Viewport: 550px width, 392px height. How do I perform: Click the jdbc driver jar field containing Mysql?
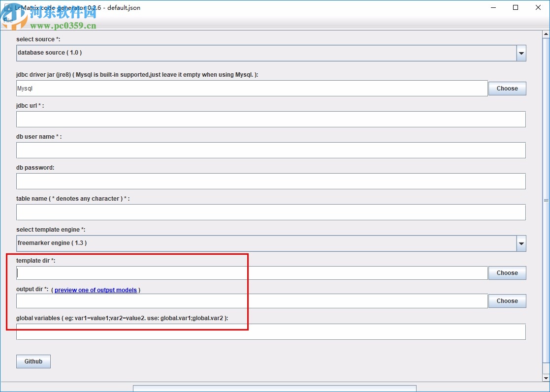pos(252,88)
